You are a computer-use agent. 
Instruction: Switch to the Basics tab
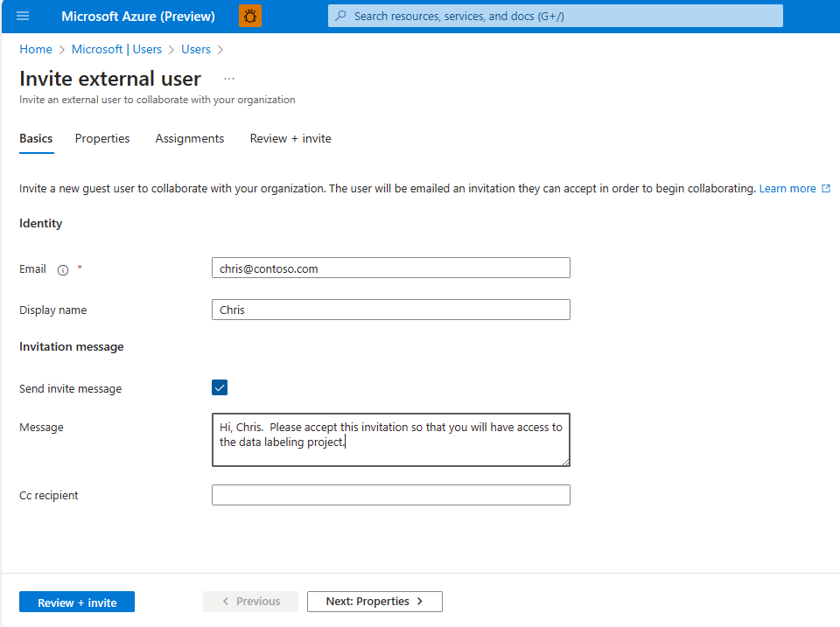click(36, 139)
